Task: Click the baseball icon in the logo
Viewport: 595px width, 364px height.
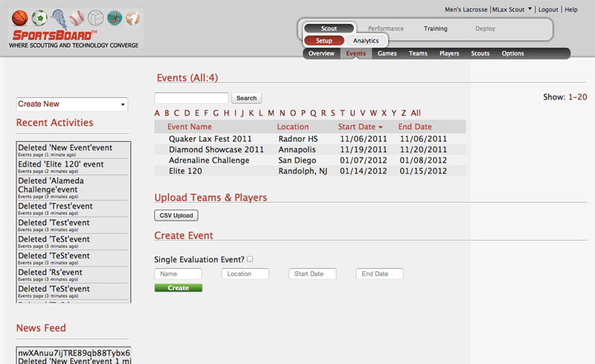Action: (77, 18)
